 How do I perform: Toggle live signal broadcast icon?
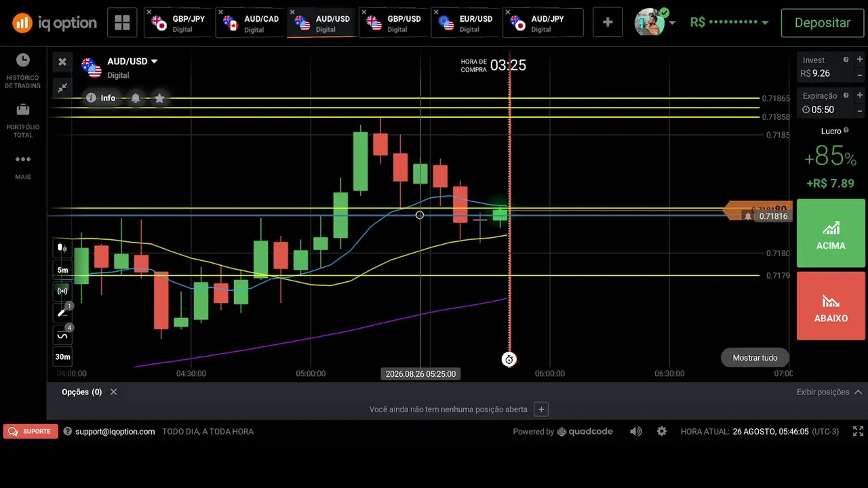[x=62, y=291]
